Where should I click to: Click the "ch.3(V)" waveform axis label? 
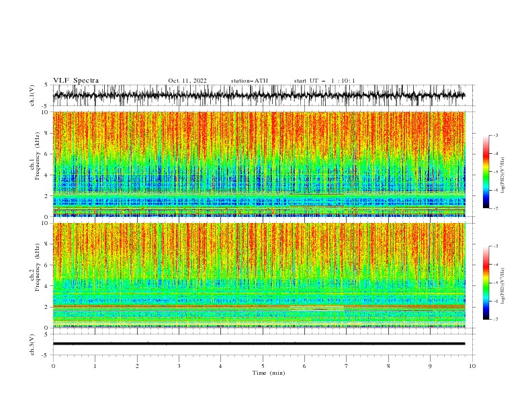click(x=32, y=345)
